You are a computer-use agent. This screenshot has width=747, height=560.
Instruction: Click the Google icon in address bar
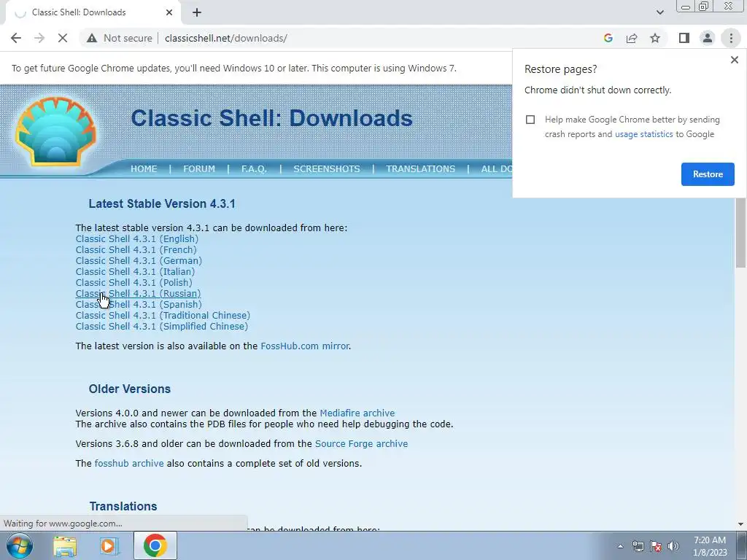[x=608, y=38]
